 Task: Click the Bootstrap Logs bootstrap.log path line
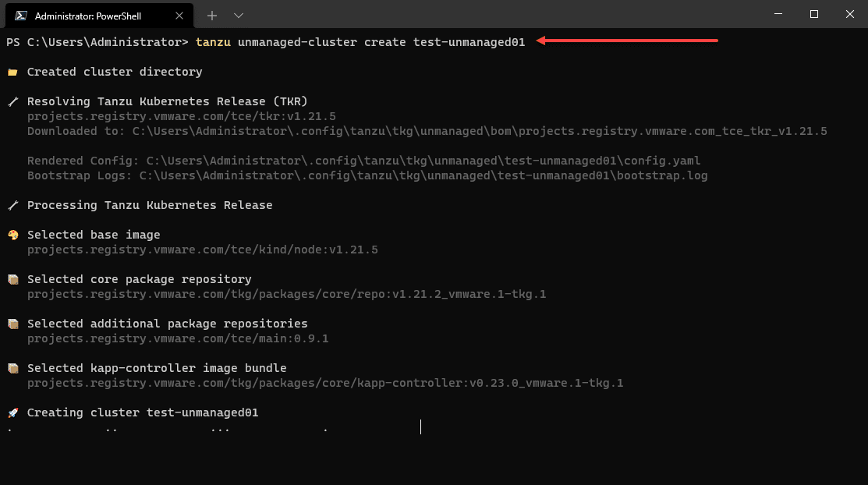(x=367, y=175)
